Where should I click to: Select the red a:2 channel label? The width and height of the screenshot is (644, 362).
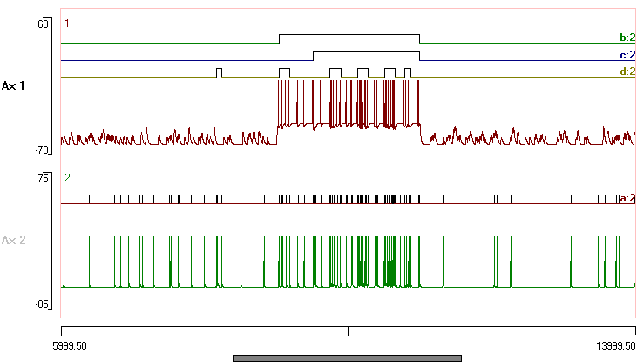pos(627,198)
